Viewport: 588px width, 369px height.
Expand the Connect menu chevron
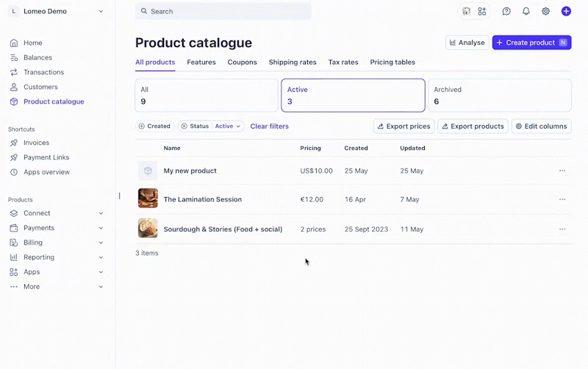[x=101, y=213]
